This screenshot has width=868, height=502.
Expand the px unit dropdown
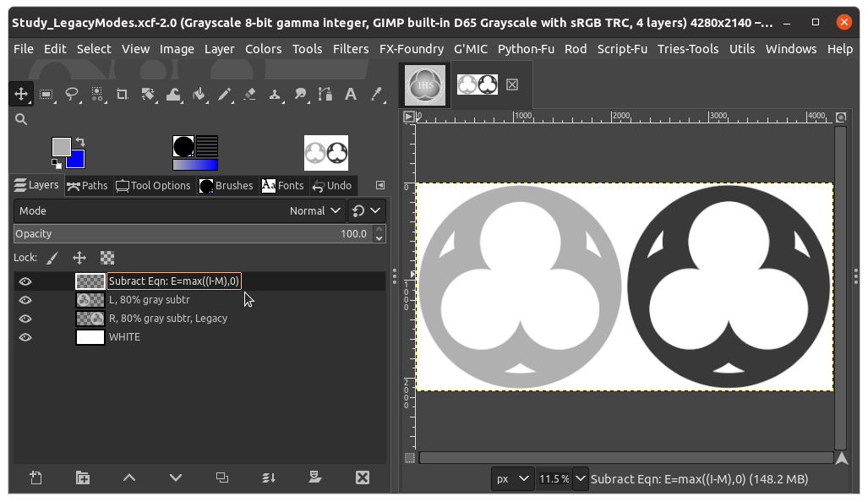[513, 478]
